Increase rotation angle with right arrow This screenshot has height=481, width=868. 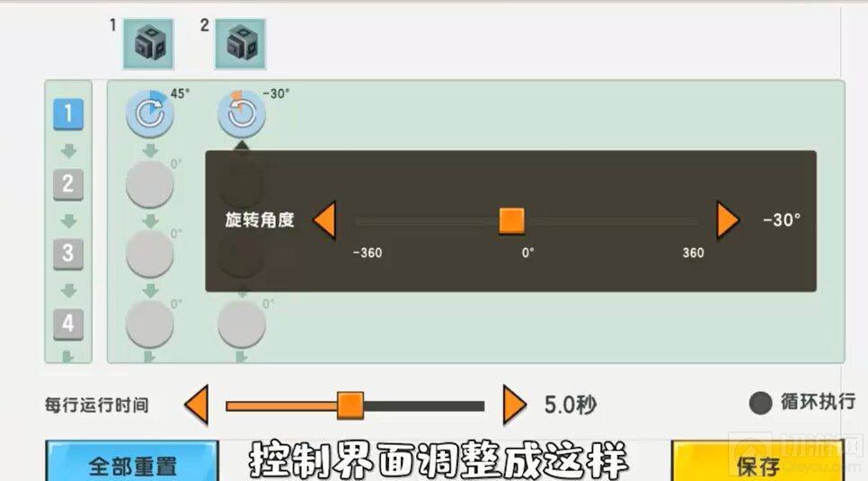tap(728, 220)
